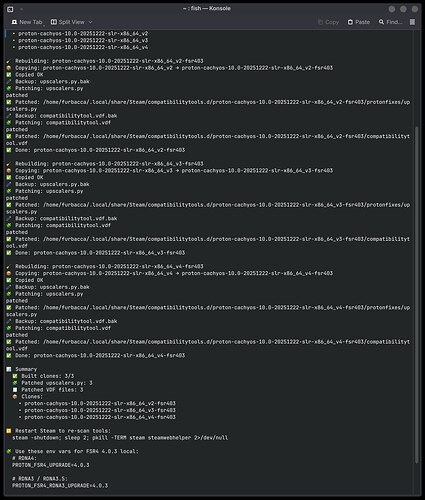The height and width of the screenshot is (500, 425).
Task: Expand the Split View chevron menu
Action: (90, 22)
